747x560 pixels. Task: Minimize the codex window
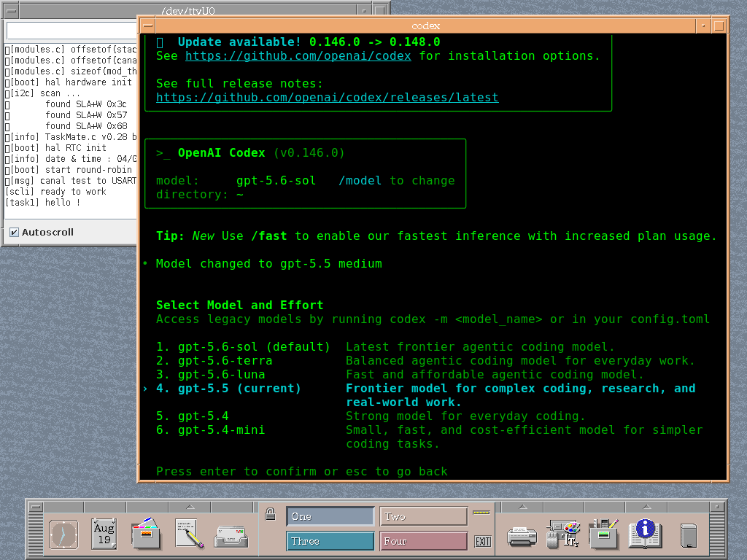(703, 26)
